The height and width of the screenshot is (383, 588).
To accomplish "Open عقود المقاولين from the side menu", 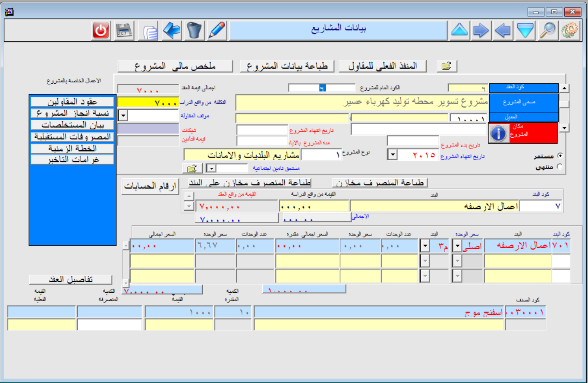I will [72, 101].
